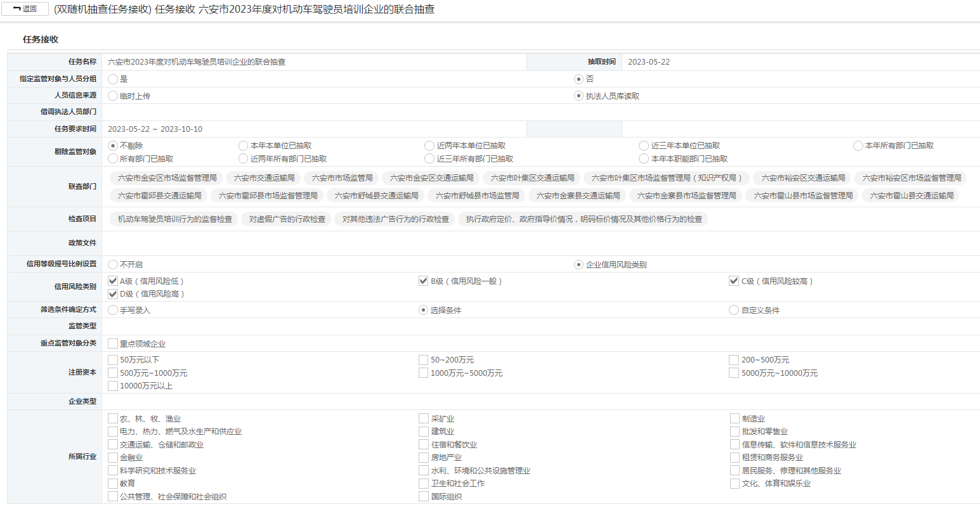Click 对虚假广告的行政检查 inspection item tag
The width and height of the screenshot is (980, 514).
[287, 219]
